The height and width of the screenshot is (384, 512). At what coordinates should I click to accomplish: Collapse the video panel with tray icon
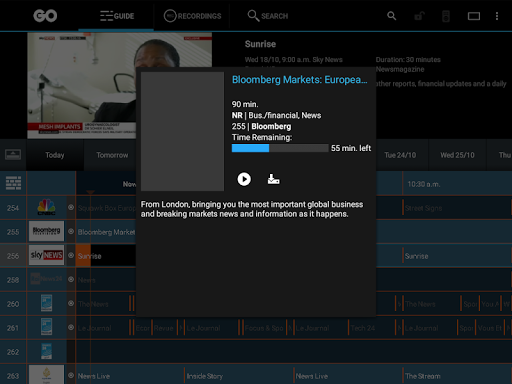[13, 155]
